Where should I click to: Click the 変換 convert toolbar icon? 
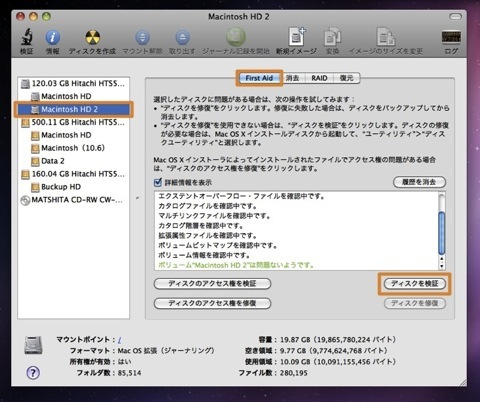pyautogui.click(x=332, y=37)
